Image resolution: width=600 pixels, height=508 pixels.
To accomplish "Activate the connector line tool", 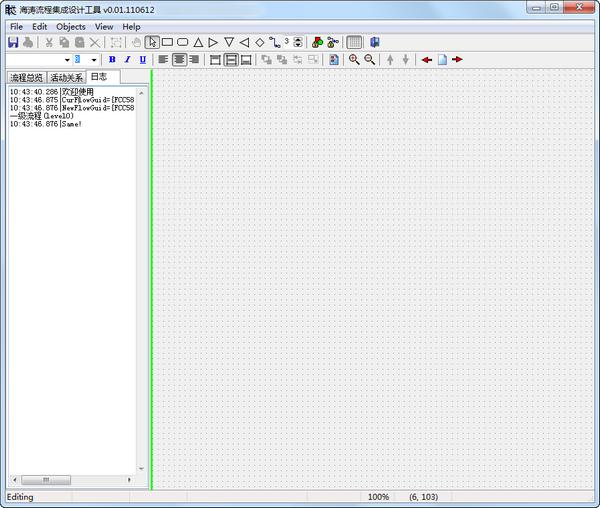I will (x=274, y=43).
